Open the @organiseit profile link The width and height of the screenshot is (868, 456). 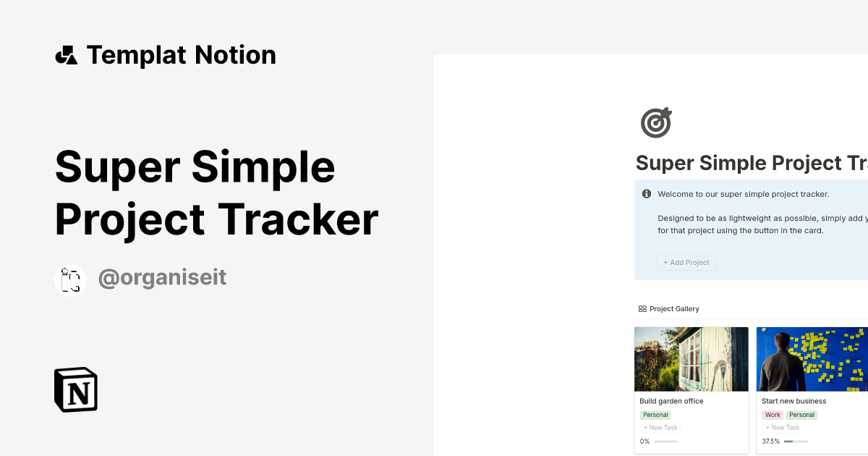click(x=162, y=277)
